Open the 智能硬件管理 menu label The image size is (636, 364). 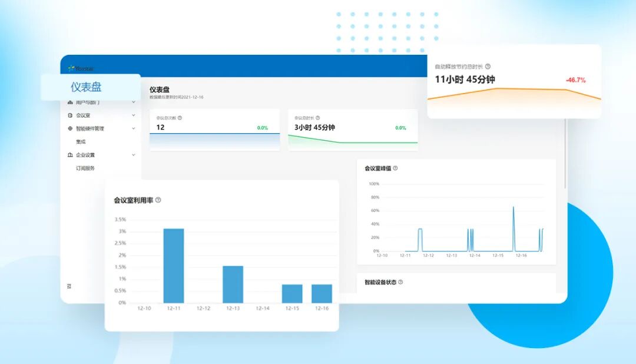(90, 128)
